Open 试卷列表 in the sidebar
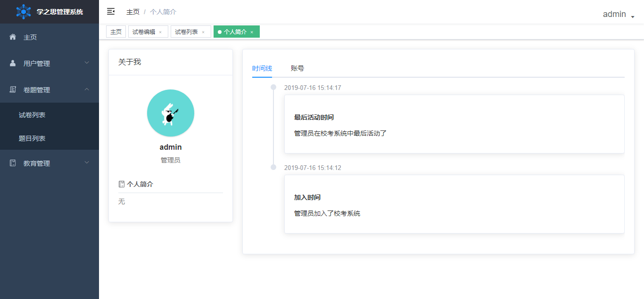The image size is (644, 299). click(x=32, y=115)
